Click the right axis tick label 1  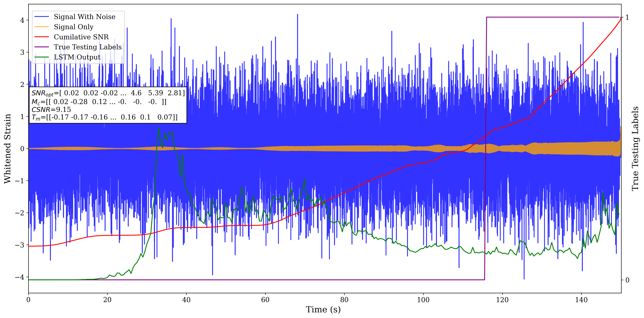627,17
